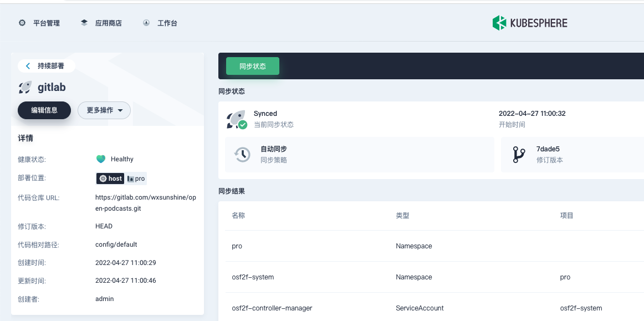Click the host cluster badge
Image resolution: width=644 pixels, height=321 pixels.
pyautogui.click(x=110, y=179)
